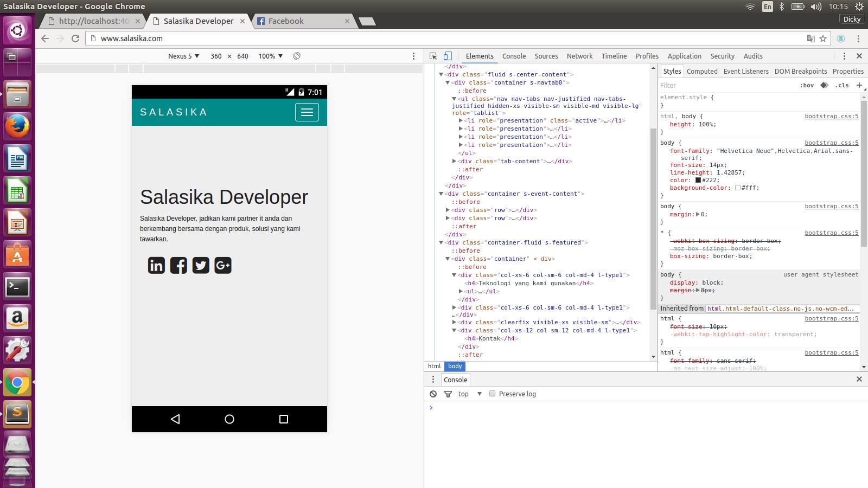Click the console filter funnel icon
868x488 pixels.
point(448,394)
